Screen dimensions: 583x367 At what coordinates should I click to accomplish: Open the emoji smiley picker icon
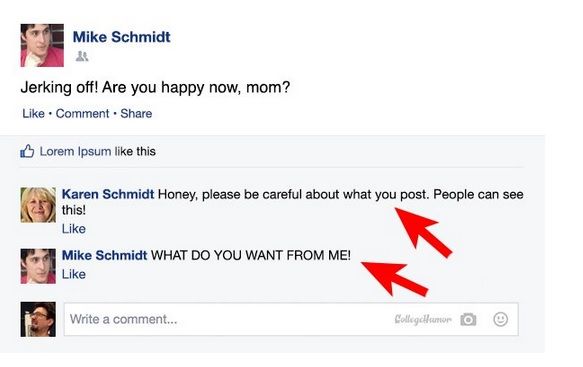pos(500,319)
